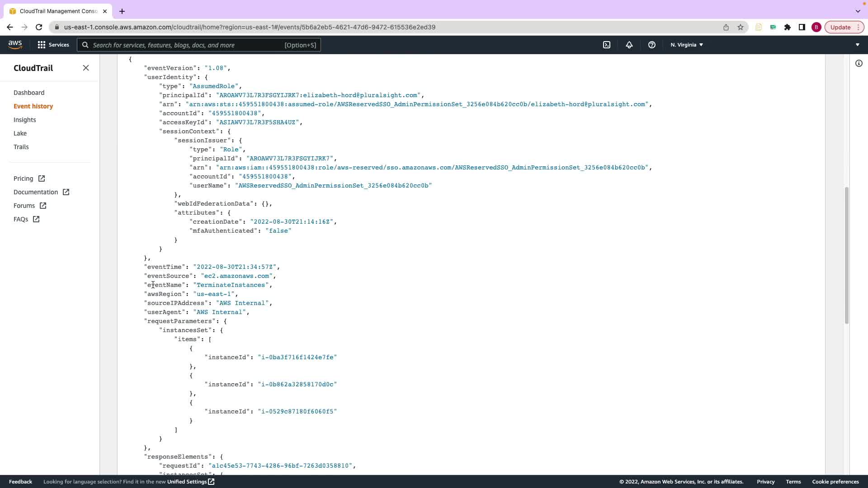Open the info panel icon at right

859,63
